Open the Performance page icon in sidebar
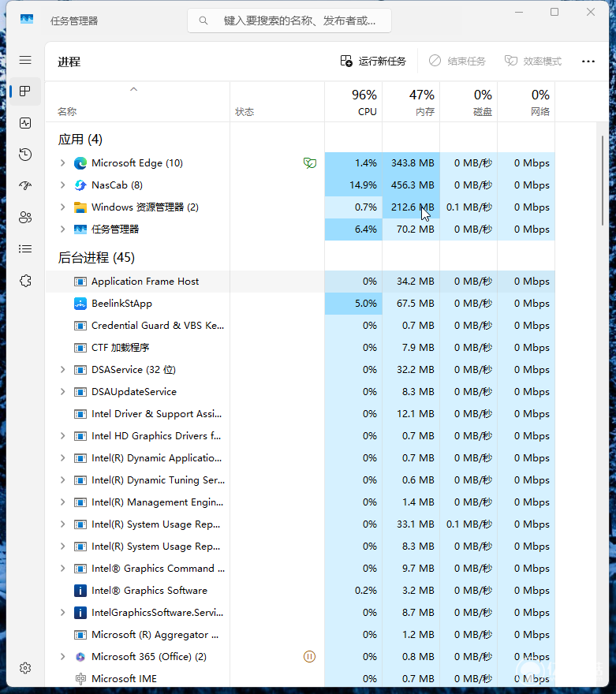 (25, 122)
